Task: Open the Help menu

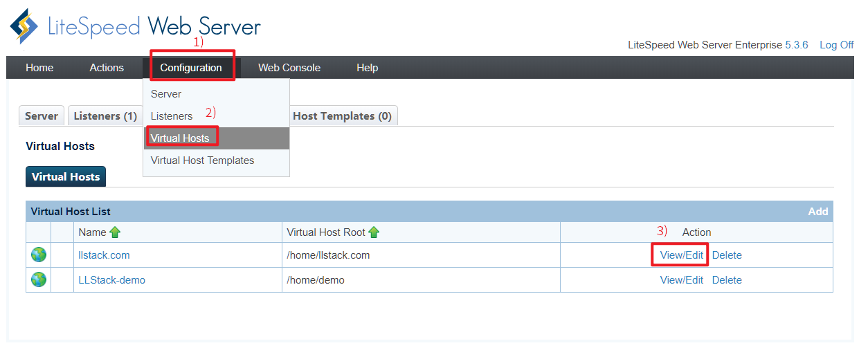Action: pyautogui.click(x=367, y=68)
